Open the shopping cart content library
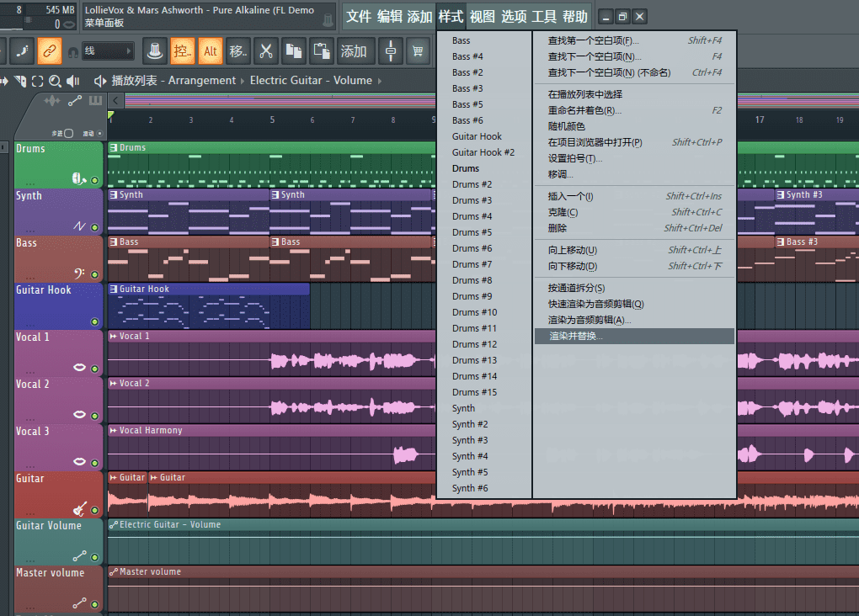Image resolution: width=859 pixels, height=616 pixels. tap(417, 51)
